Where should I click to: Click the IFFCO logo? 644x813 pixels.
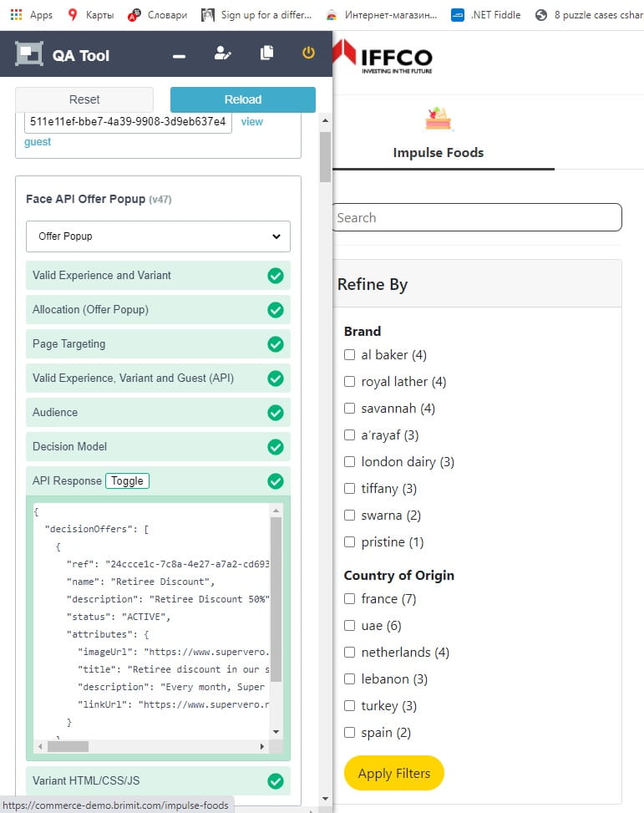click(383, 57)
